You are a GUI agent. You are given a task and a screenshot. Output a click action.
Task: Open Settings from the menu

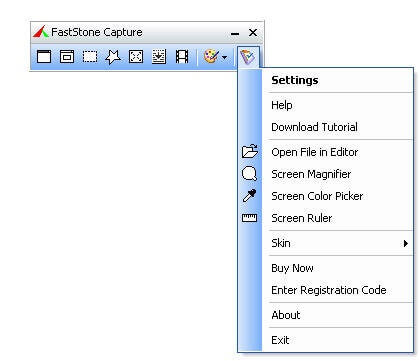pos(338,80)
